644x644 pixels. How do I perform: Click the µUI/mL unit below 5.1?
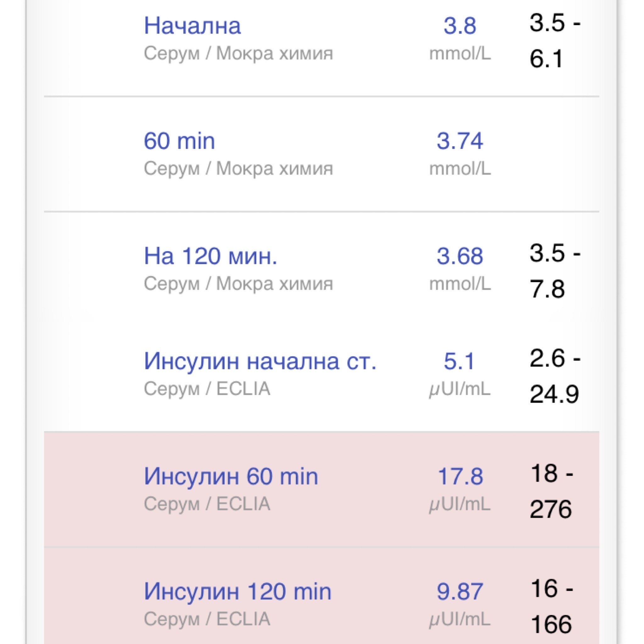point(459,389)
